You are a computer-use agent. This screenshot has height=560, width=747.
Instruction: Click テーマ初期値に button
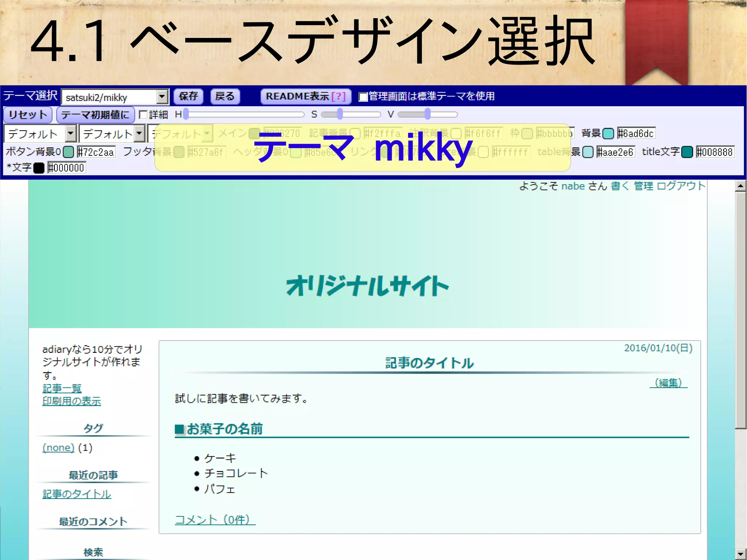[96, 115]
